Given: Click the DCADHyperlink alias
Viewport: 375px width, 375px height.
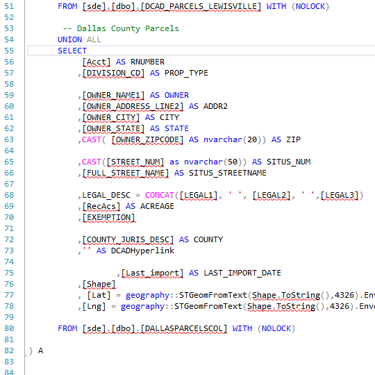Looking at the screenshot, I should pos(142,251).
